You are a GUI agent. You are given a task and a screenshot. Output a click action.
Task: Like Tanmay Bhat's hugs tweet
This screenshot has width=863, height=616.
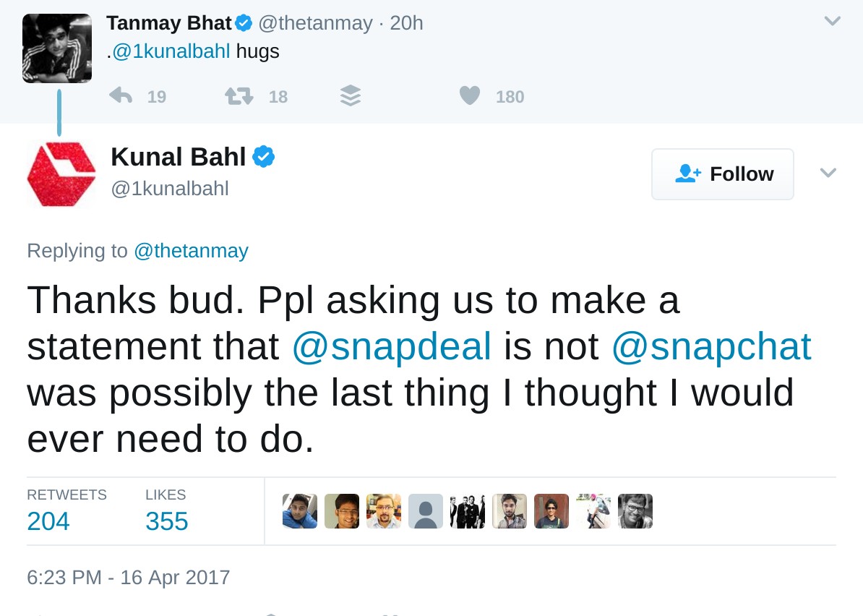(470, 95)
